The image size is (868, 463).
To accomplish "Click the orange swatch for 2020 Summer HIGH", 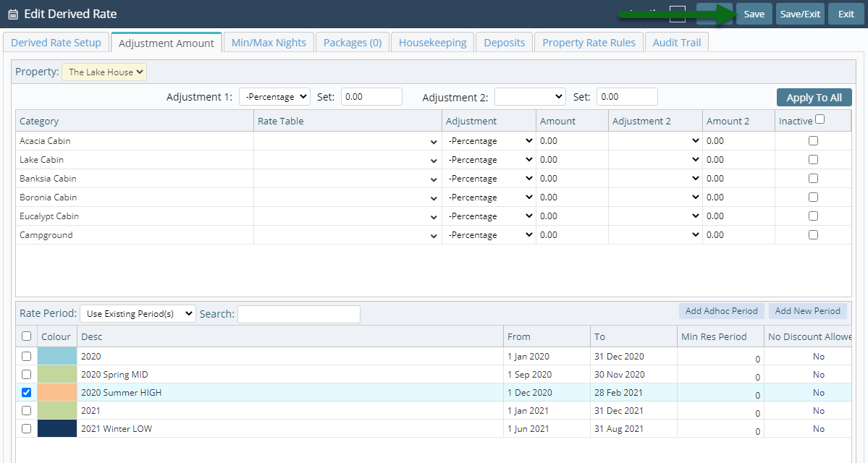I will point(57,393).
